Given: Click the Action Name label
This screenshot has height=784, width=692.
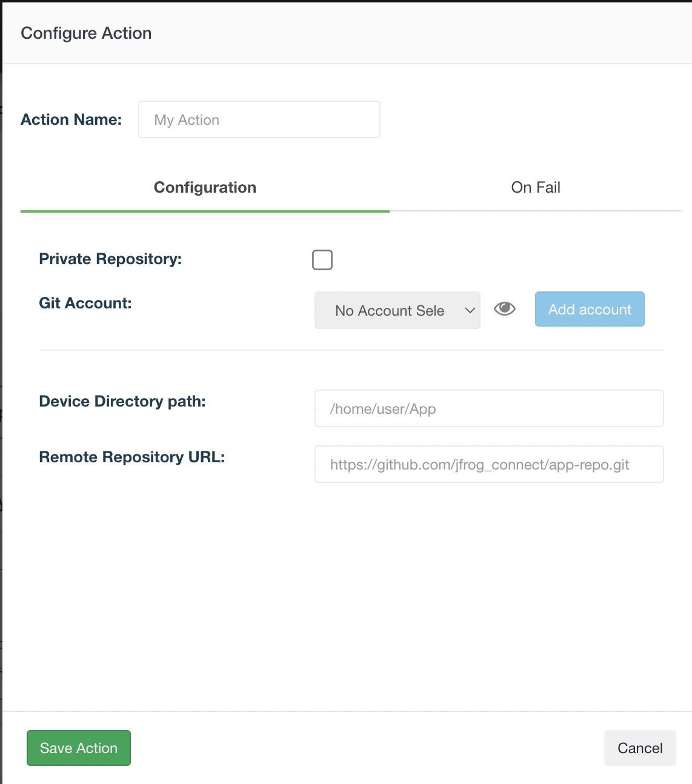Looking at the screenshot, I should click(x=72, y=119).
